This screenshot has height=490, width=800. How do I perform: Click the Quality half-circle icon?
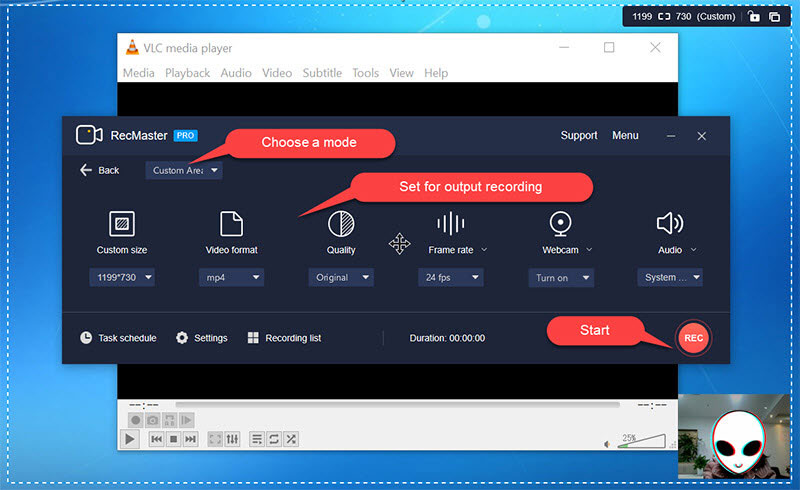(x=341, y=224)
